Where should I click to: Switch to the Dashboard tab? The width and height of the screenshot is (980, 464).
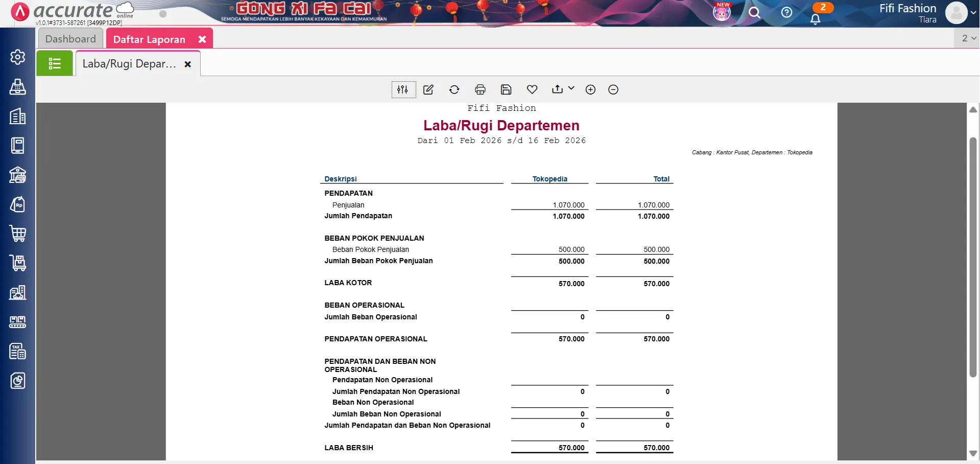pos(70,39)
